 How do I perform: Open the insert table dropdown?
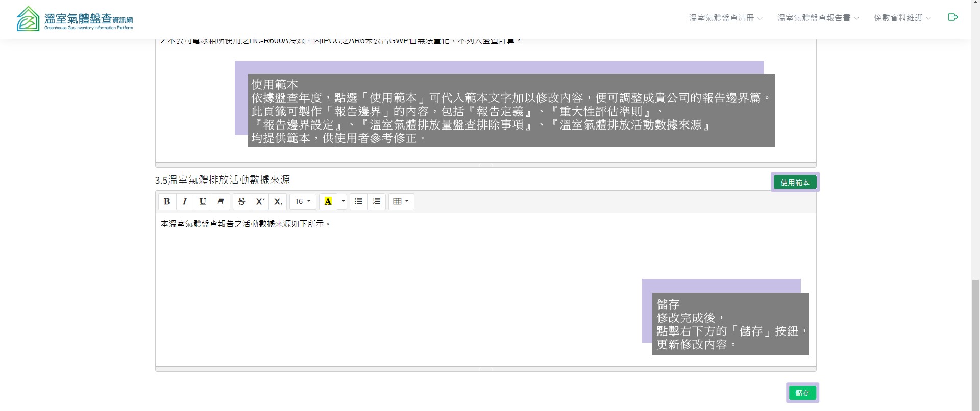pyautogui.click(x=401, y=202)
